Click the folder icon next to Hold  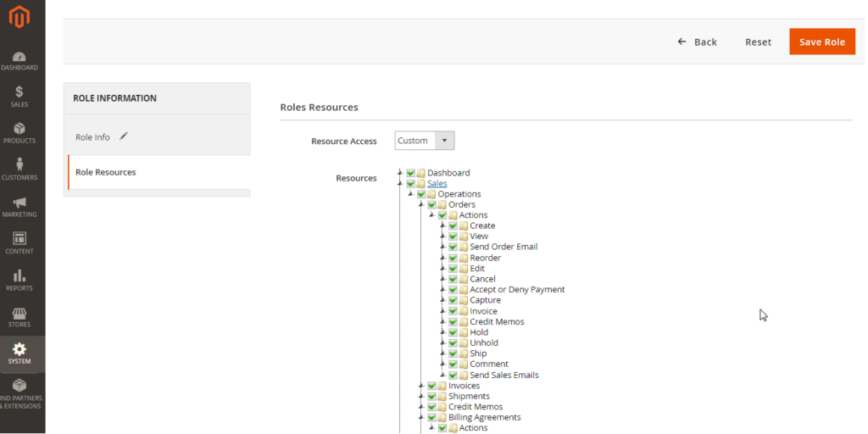[464, 332]
